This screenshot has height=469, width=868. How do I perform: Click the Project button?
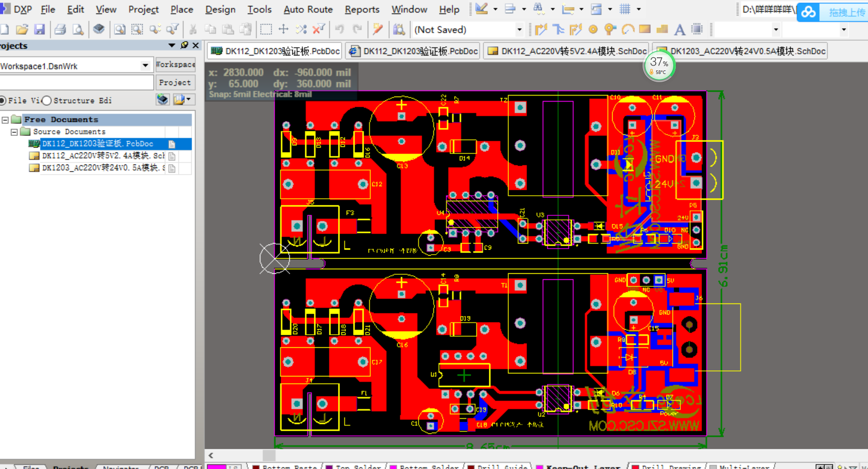coord(175,83)
